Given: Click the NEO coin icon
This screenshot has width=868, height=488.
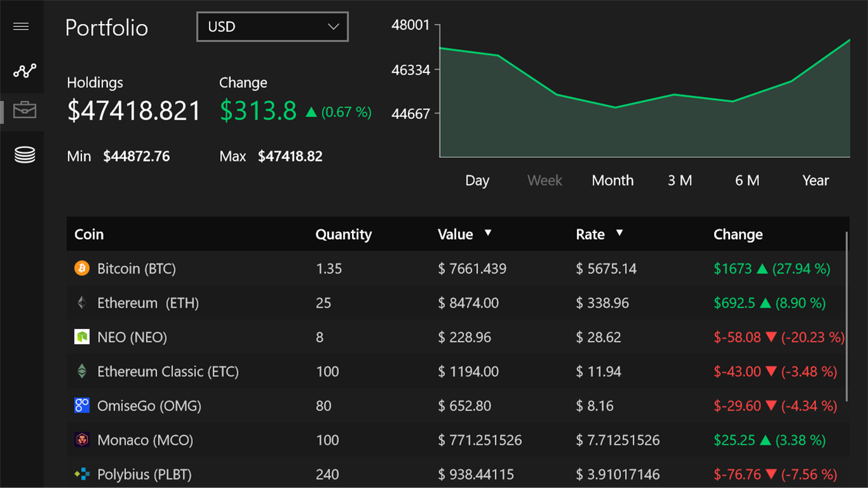Looking at the screenshot, I should coord(82,337).
